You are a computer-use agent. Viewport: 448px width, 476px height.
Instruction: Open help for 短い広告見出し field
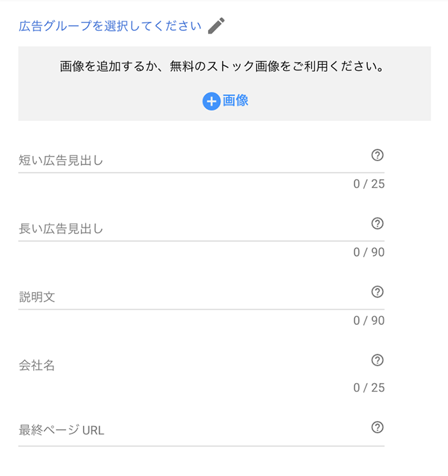[x=377, y=155]
